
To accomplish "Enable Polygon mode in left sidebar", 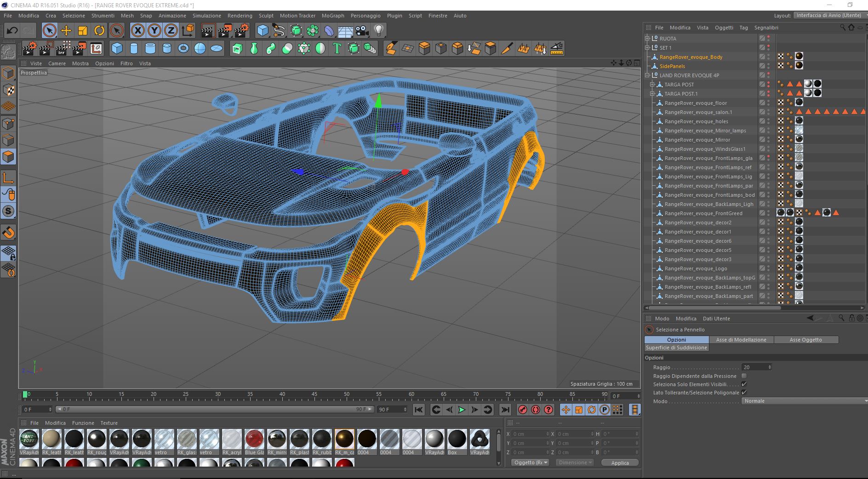I will coord(9,157).
